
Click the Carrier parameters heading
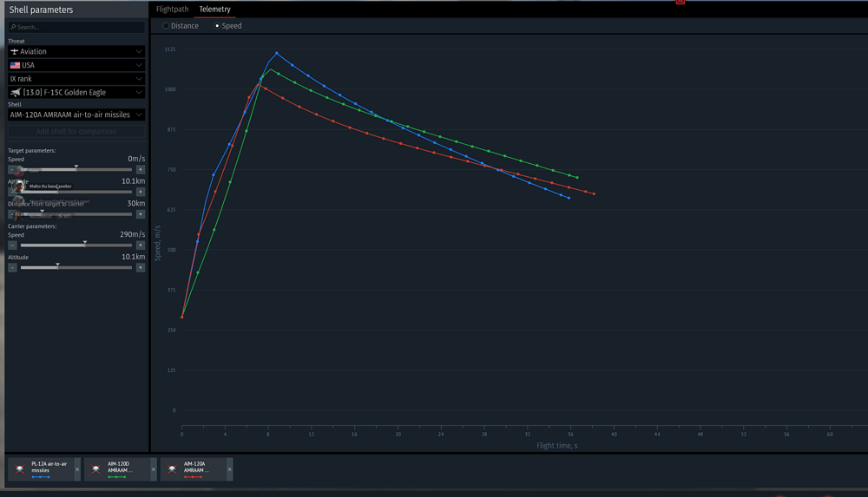(32, 226)
